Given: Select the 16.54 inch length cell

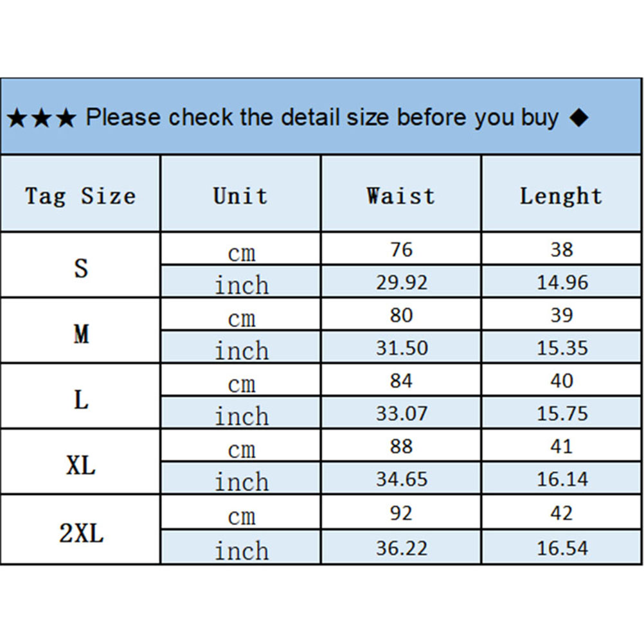Looking at the screenshot, I should (x=562, y=548).
